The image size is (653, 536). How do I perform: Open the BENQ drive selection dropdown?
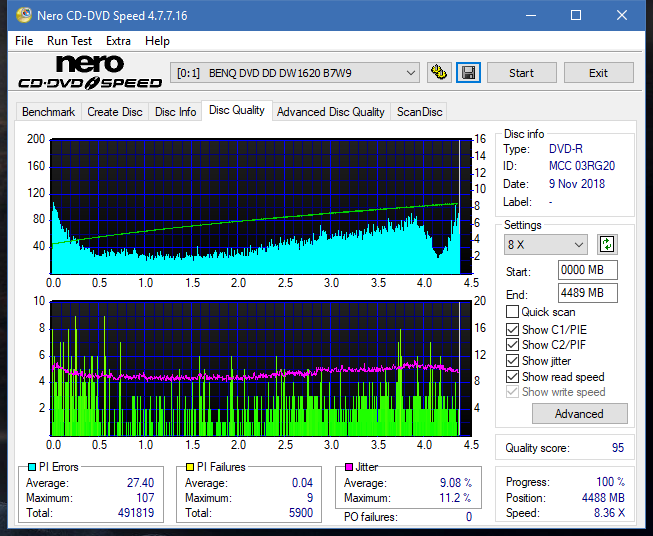(294, 73)
